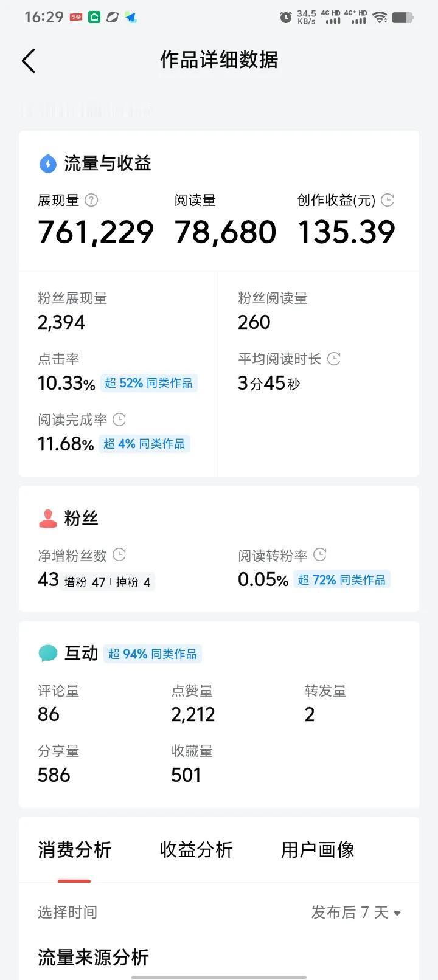Select the 消费分析 tab
438x980 pixels.
74,850
